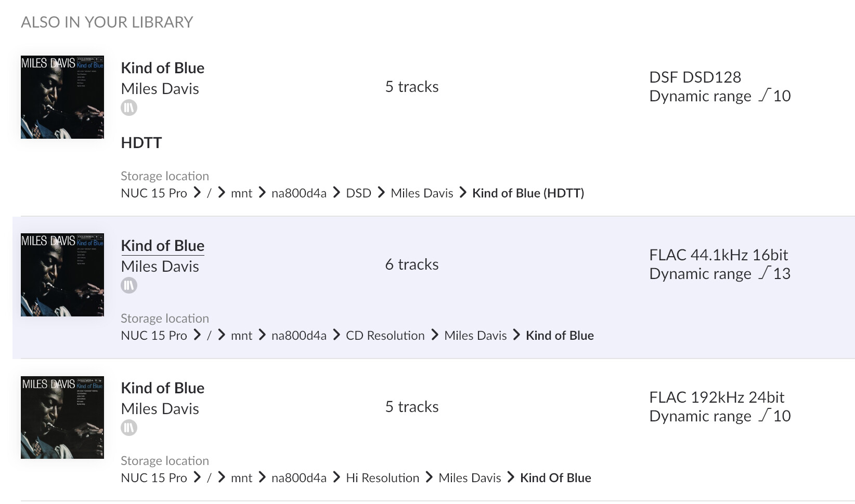855x504 pixels.
Task: Click library badge icon under FLAC 44.1kHz album
Action: click(x=129, y=285)
